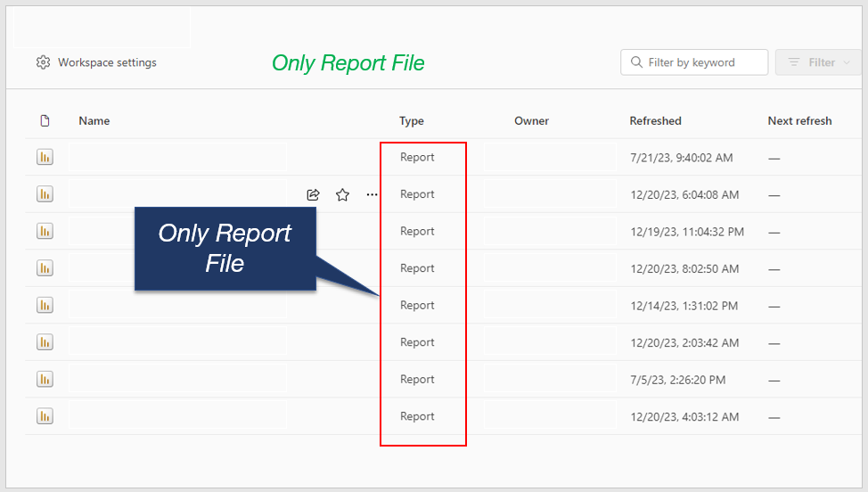The height and width of the screenshot is (492, 868).
Task: Click report icon in row refreshed 12/20/23 6:04:08 AM
Action: pos(45,194)
